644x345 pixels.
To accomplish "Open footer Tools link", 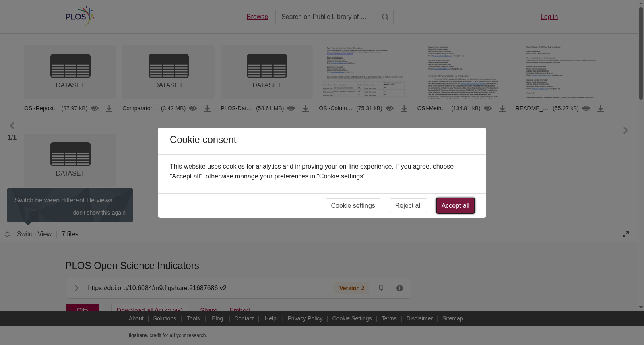I will click(x=193, y=318).
